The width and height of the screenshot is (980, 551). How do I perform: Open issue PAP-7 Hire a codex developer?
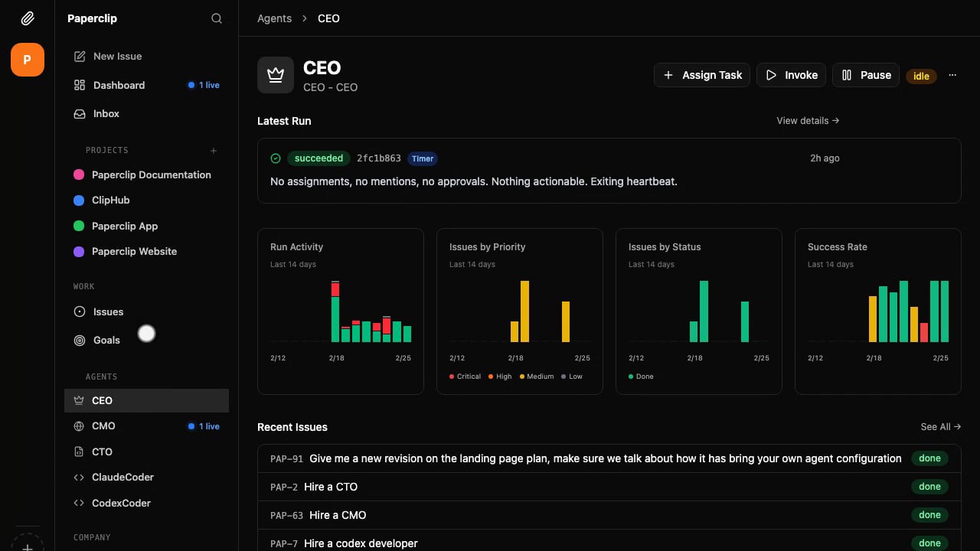(609, 542)
